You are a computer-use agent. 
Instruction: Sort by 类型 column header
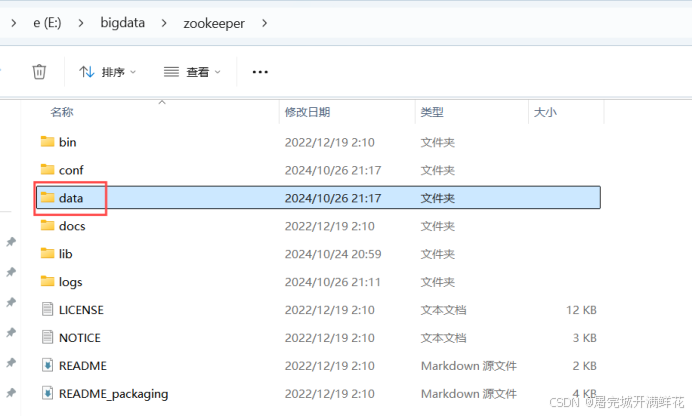[432, 112]
